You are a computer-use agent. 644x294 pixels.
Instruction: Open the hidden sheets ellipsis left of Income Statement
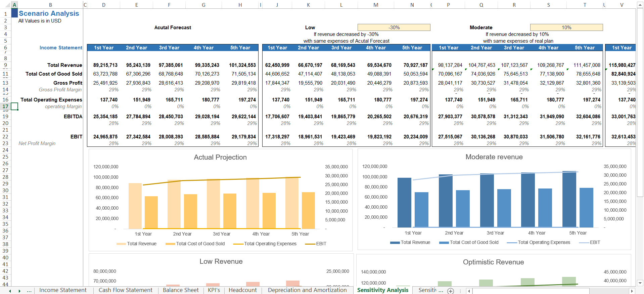click(29, 291)
